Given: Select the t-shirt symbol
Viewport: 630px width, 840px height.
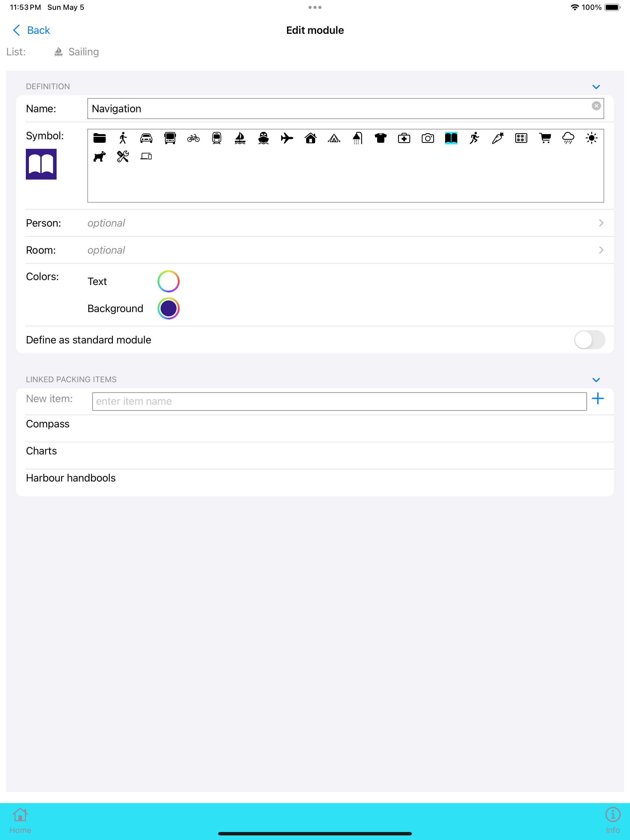Looking at the screenshot, I should coord(381,138).
